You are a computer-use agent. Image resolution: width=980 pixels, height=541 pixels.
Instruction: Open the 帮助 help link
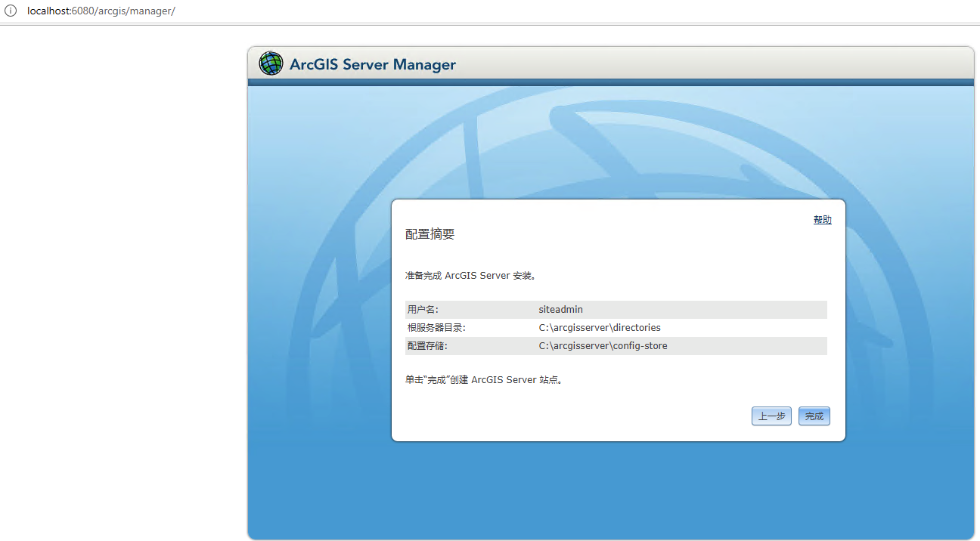point(822,220)
